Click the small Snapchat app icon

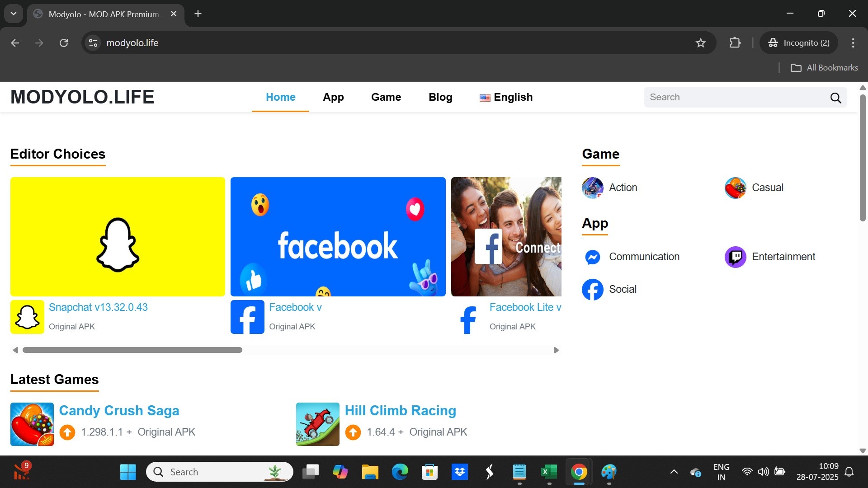27,317
